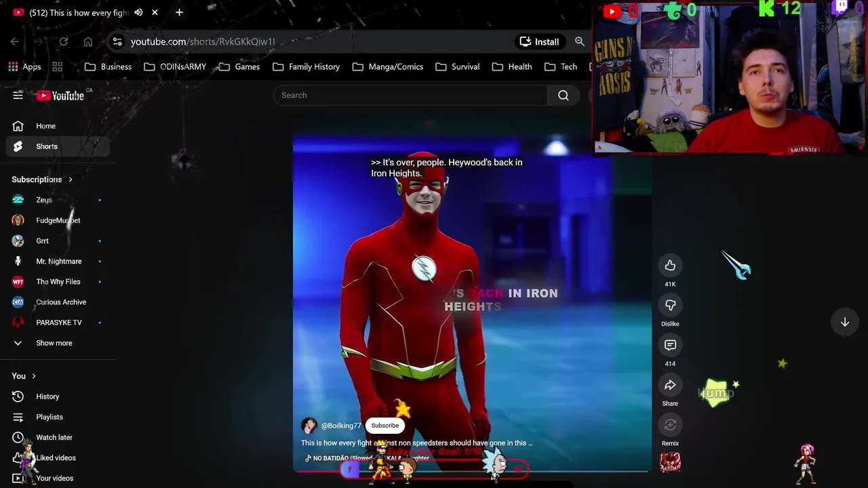Open The Why Files channel subscription
868x488 pixels.
click(58, 281)
